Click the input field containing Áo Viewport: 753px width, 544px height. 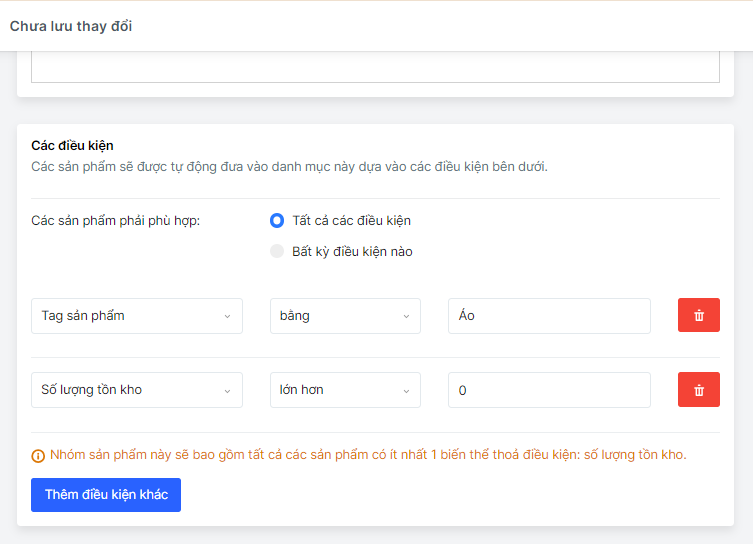point(549,315)
